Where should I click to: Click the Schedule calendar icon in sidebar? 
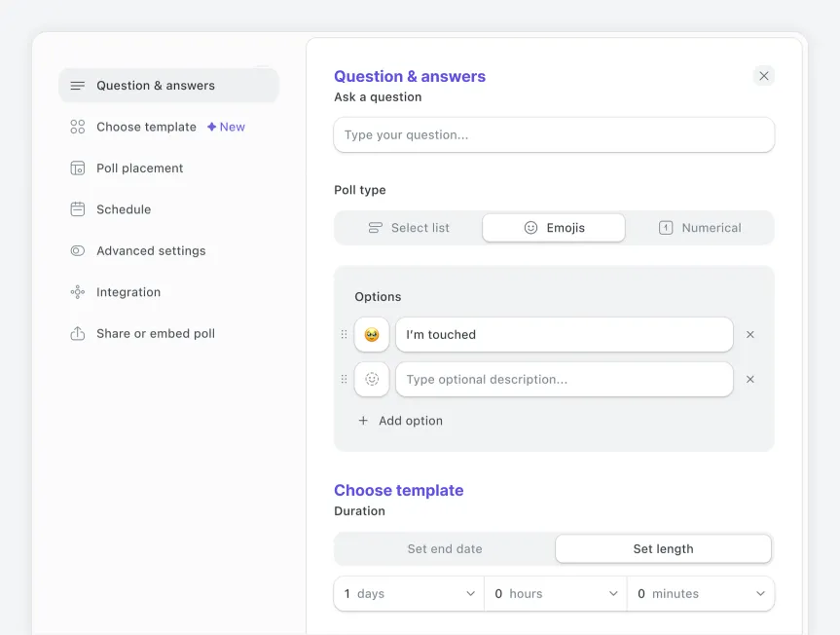point(78,209)
